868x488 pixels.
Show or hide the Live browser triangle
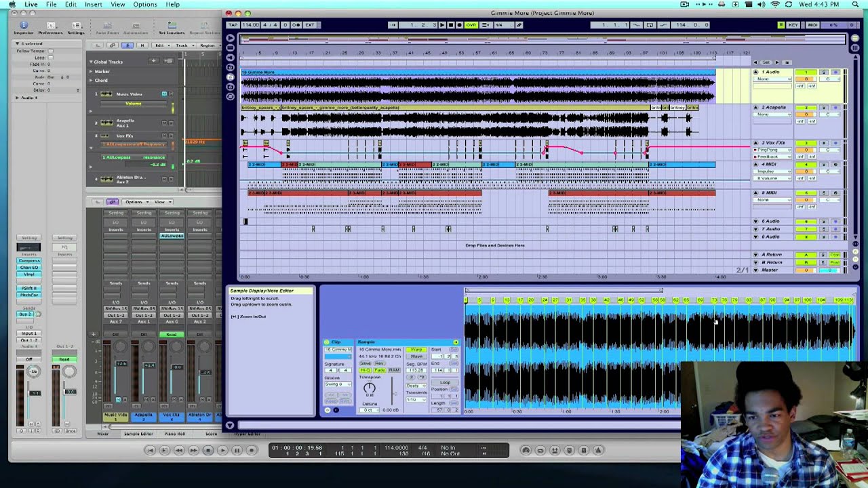231,38
